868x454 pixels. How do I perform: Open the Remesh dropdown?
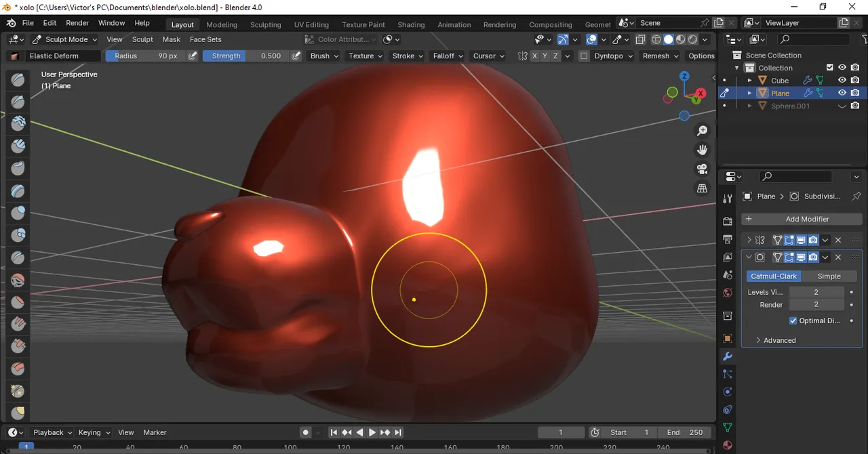pyautogui.click(x=660, y=56)
